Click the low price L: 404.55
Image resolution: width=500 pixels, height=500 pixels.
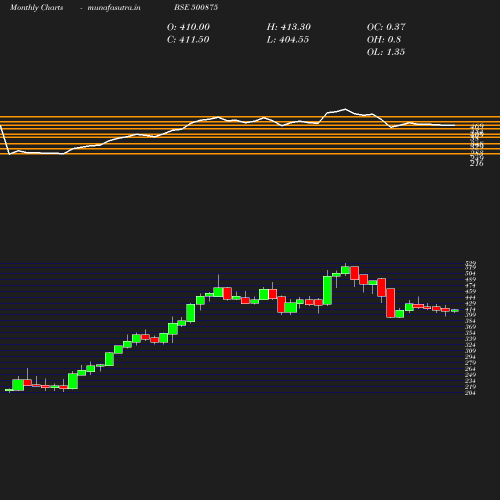[x=288, y=40]
